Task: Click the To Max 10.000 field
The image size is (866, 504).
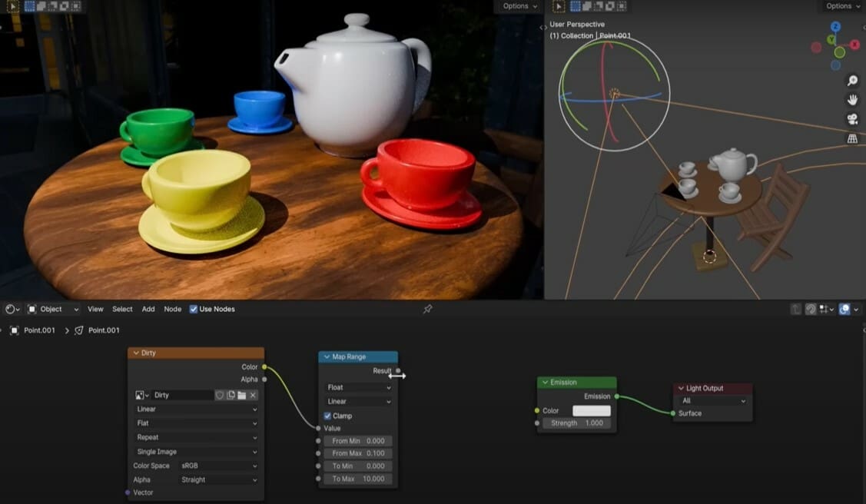Action: [x=358, y=479]
